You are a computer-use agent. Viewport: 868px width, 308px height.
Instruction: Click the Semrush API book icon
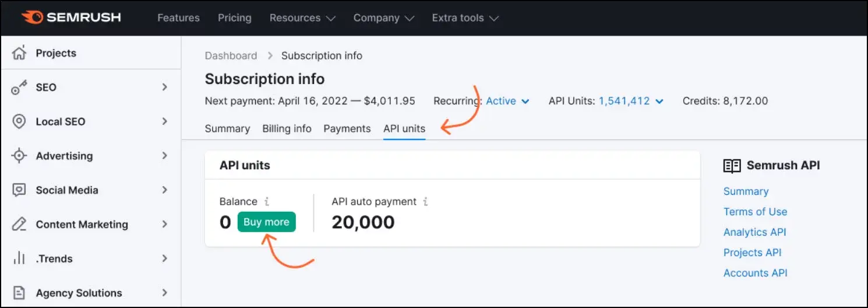(732, 166)
